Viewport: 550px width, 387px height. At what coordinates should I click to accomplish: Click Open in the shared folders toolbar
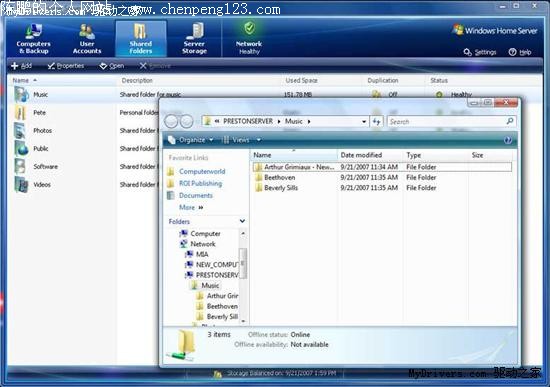[112, 66]
